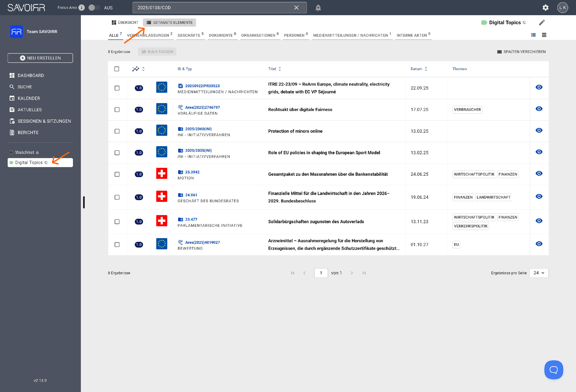This screenshot has height=392, width=576.
Task: Open the Übersicht tab
Action: pyautogui.click(x=125, y=22)
